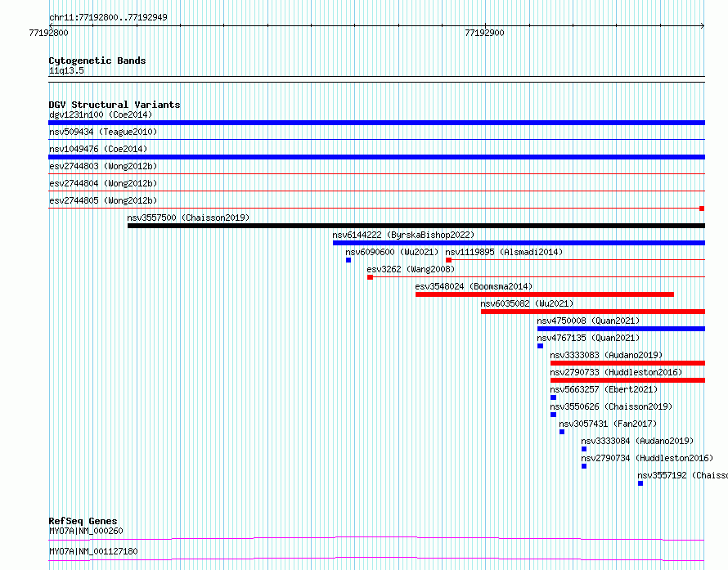
Task: Click the MYO7A|NM_001127180 magenta gene line
Action: click(376, 559)
